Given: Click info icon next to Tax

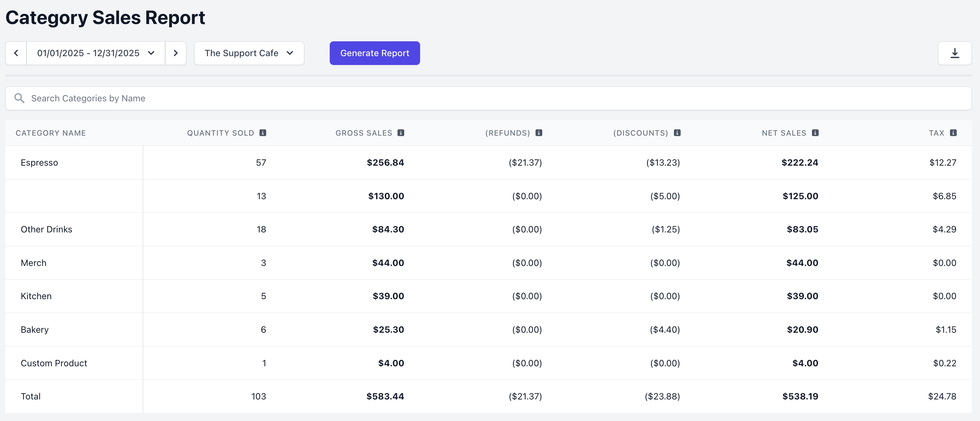Looking at the screenshot, I should click(x=953, y=133).
